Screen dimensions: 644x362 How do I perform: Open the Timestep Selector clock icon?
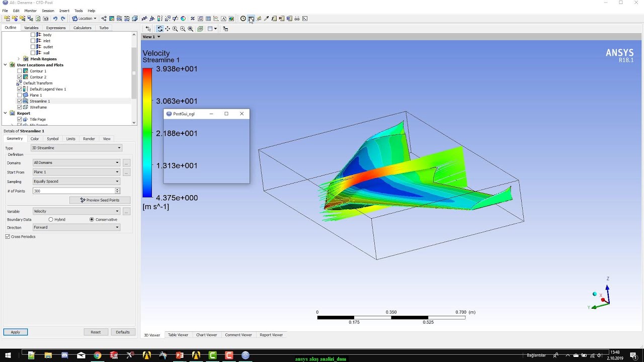pyautogui.click(x=243, y=19)
